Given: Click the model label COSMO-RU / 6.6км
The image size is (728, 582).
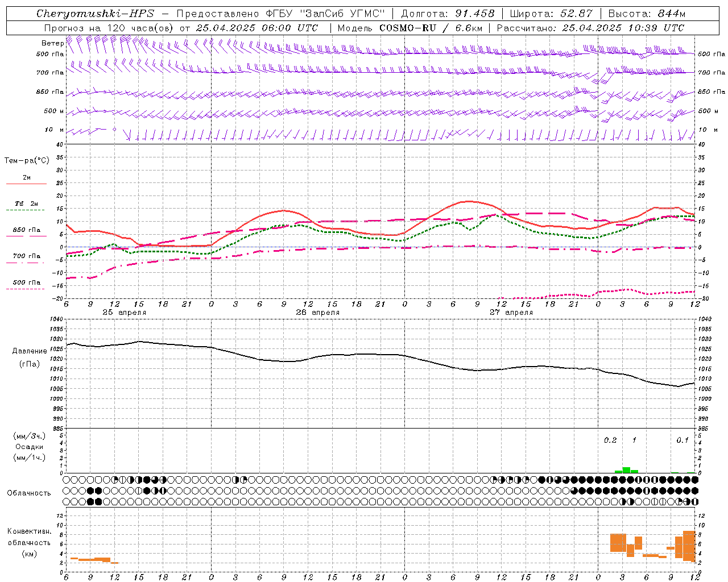Looking at the screenshot, I should click(431, 28).
